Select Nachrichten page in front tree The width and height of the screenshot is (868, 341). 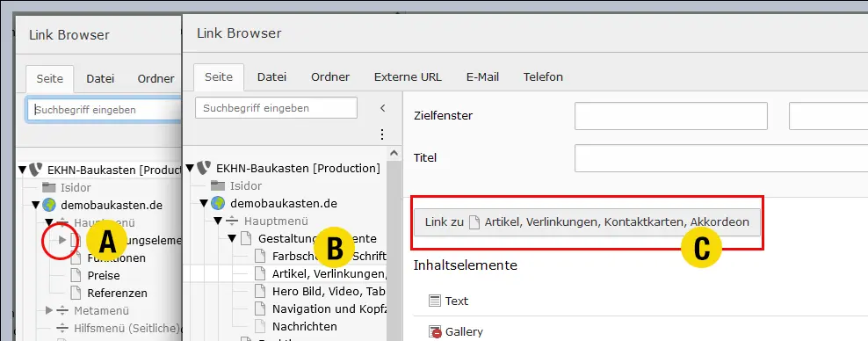pyautogui.click(x=305, y=327)
